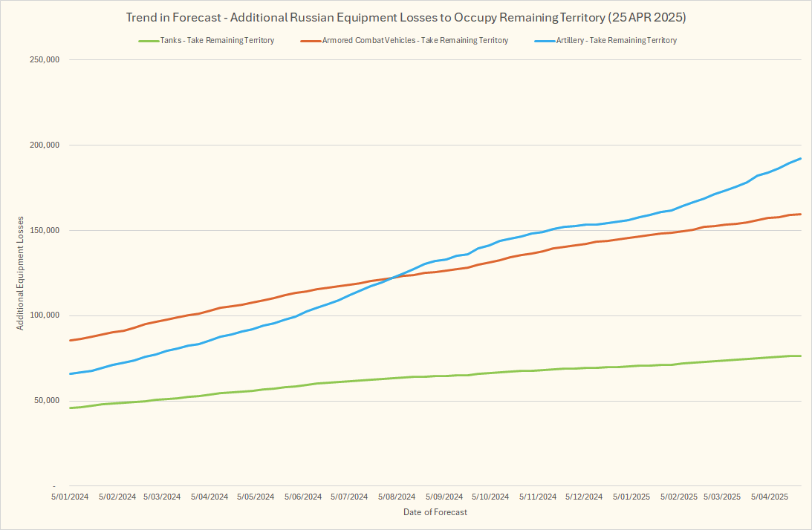The height and width of the screenshot is (530, 812).
Task: Click the right endpoint of the blue Artillery line
Action: point(800,158)
